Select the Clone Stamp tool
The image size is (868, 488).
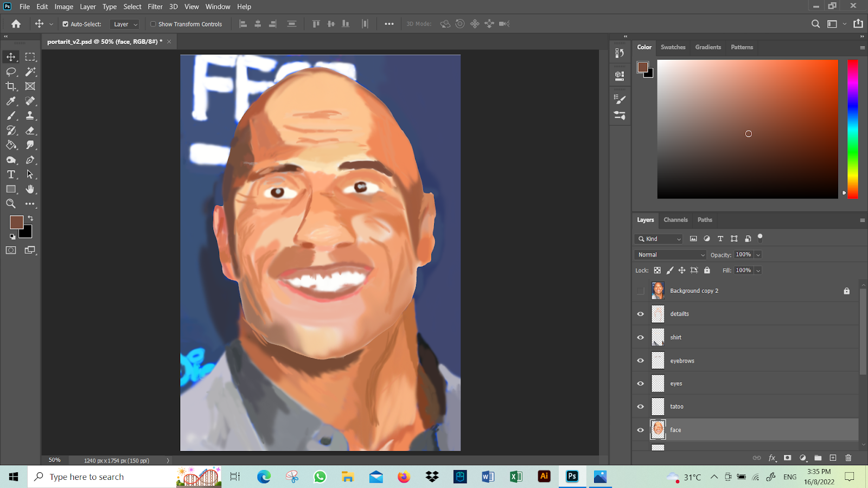click(x=30, y=115)
